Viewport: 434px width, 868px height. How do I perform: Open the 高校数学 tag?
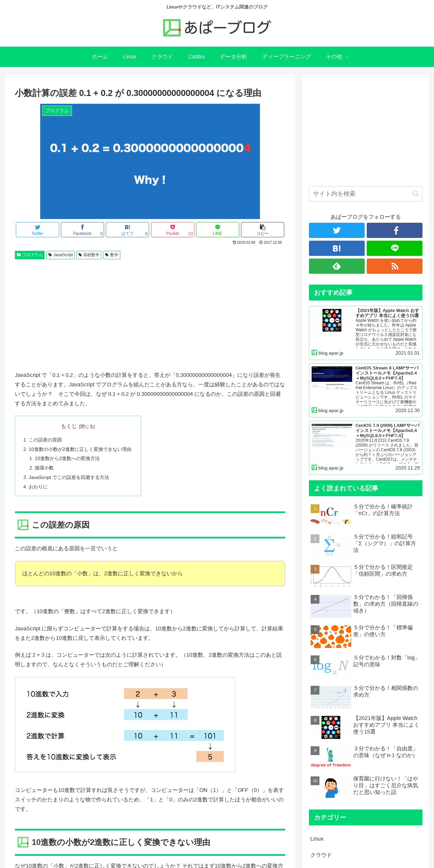tap(89, 255)
